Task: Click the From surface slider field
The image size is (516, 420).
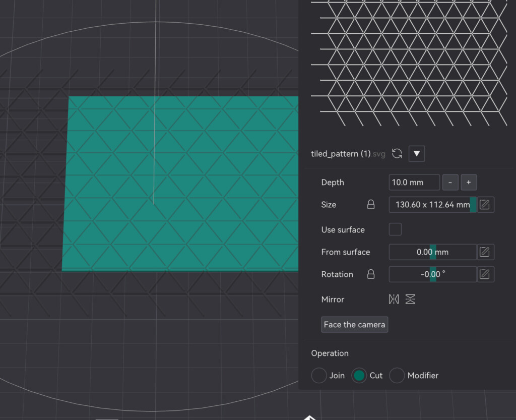Action: [x=432, y=252]
